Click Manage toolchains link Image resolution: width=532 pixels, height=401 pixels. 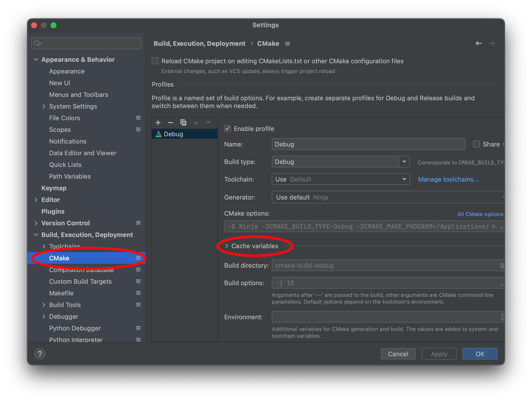click(448, 179)
